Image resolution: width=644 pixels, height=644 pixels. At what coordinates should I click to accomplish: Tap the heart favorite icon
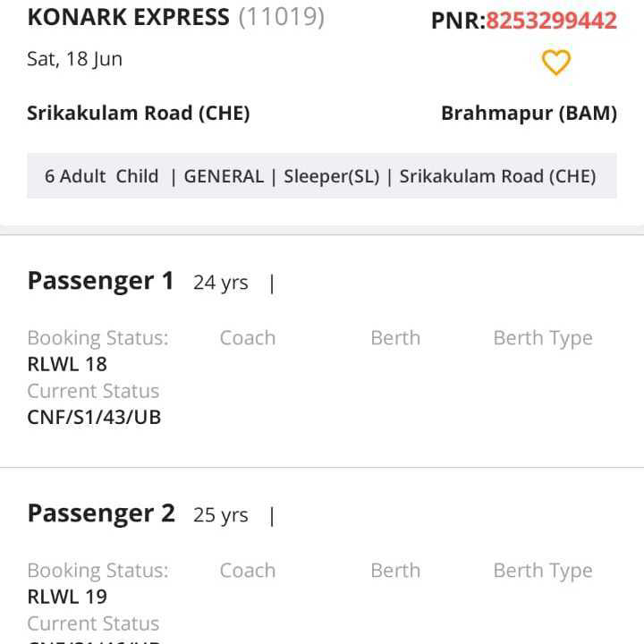(x=555, y=63)
